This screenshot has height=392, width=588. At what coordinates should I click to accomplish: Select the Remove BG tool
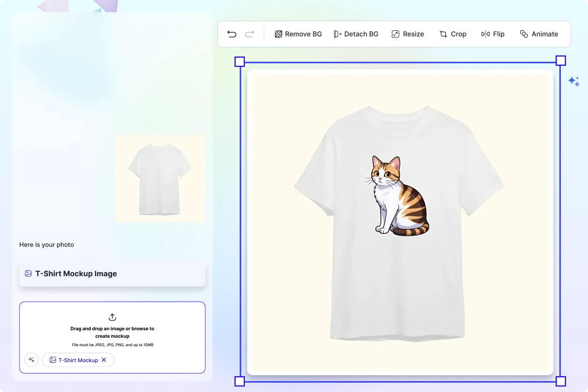click(x=298, y=34)
